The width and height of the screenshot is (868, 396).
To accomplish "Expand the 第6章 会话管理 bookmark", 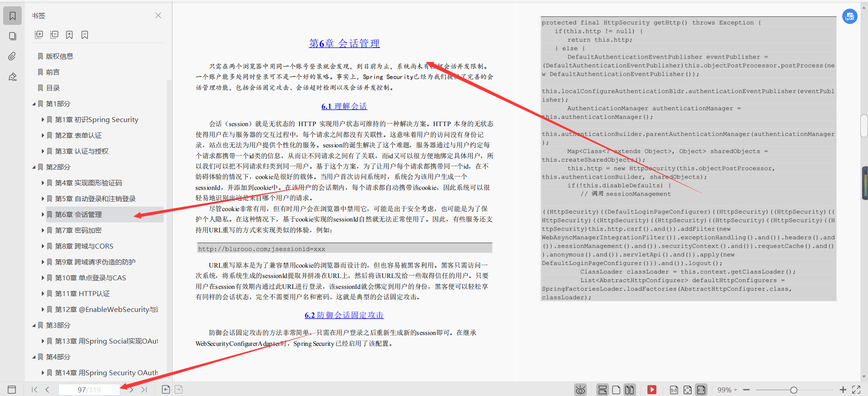I will tap(43, 215).
